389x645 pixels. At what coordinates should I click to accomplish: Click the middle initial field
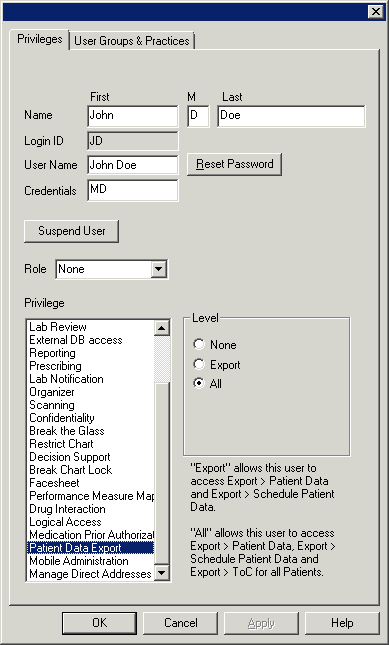198,116
